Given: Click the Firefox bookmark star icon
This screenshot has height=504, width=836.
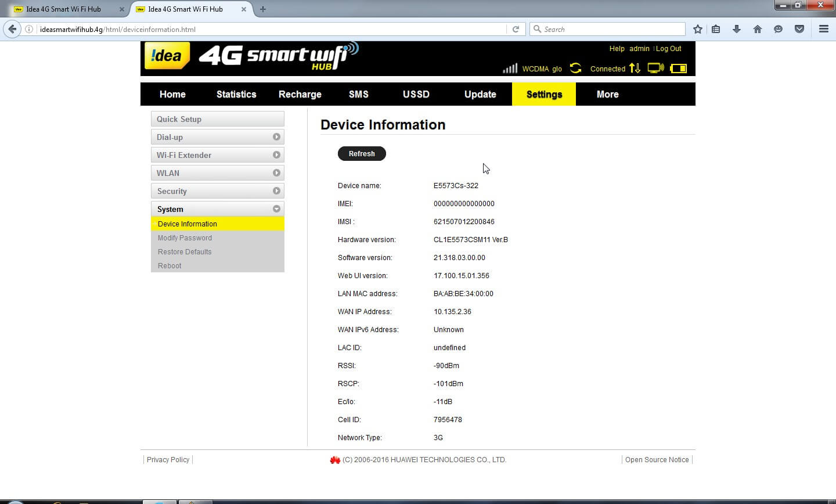Looking at the screenshot, I should 698,29.
